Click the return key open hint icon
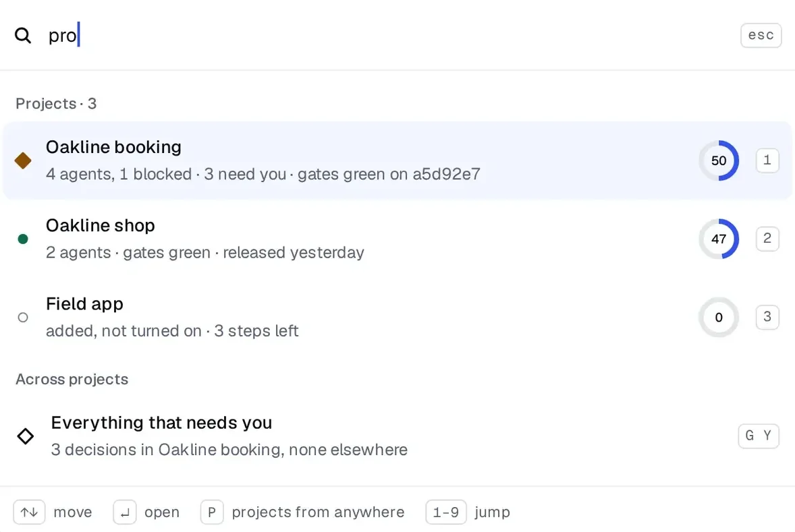The height and width of the screenshot is (532, 795). click(x=125, y=512)
